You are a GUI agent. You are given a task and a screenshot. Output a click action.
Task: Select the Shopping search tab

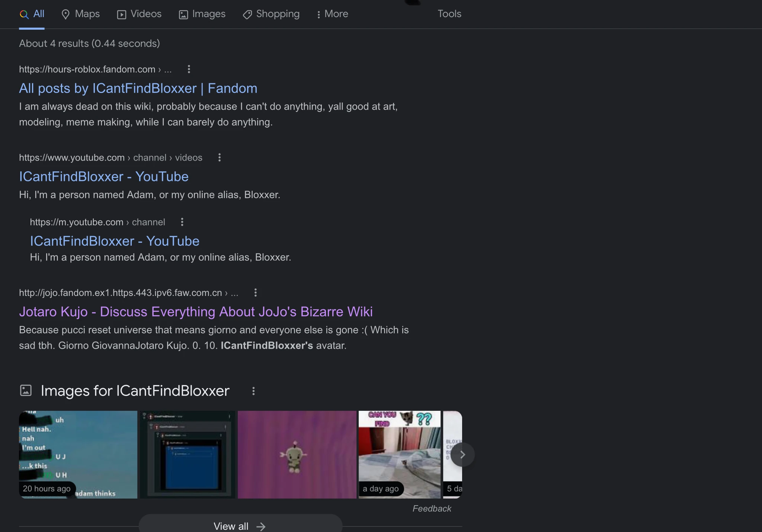point(271,14)
